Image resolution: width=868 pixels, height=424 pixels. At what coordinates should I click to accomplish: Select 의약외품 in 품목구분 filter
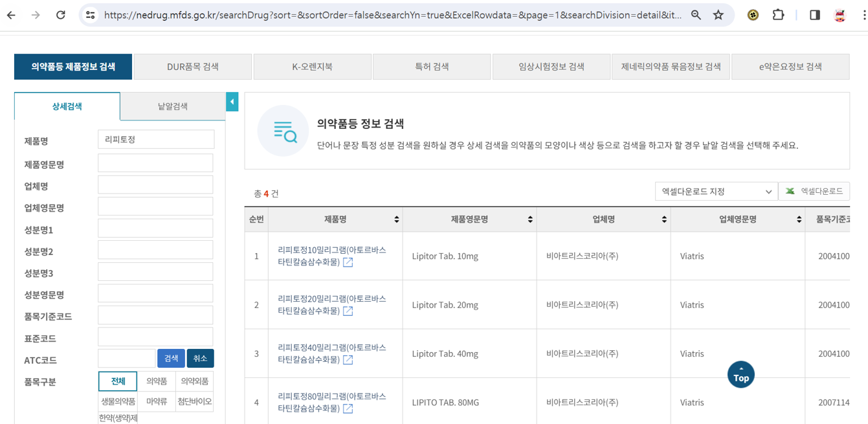[x=194, y=381]
